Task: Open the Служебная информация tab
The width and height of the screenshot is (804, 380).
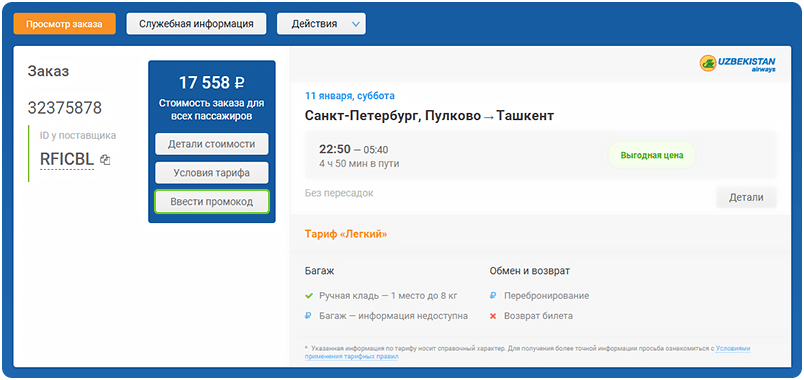Action: (x=196, y=24)
